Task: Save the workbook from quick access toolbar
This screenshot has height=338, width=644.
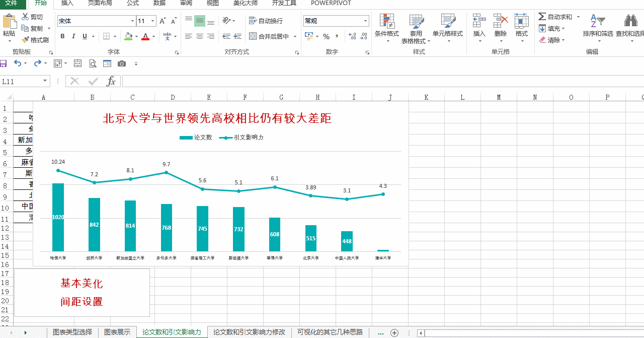Action: click(x=3, y=63)
